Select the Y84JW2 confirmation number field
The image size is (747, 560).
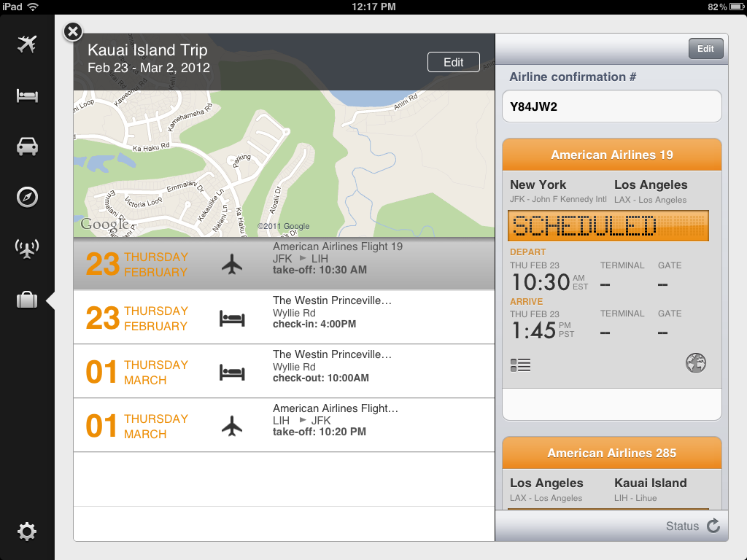tap(612, 106)
